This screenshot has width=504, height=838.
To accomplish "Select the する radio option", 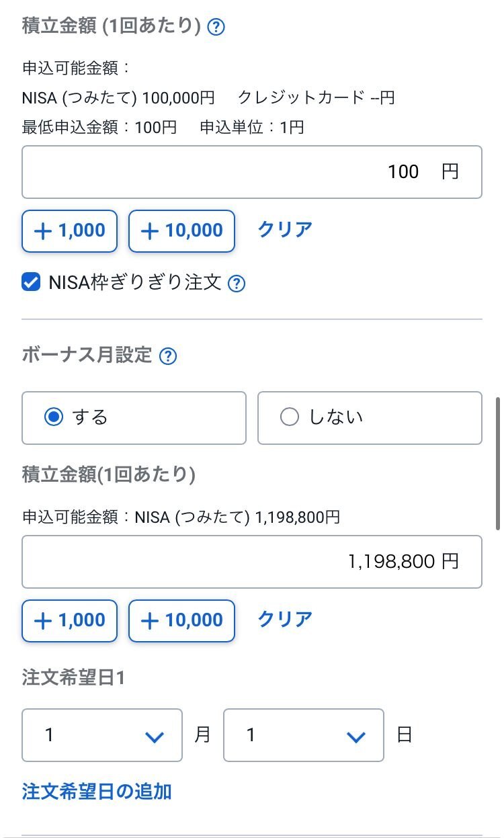I will click(x=134, y=418).
